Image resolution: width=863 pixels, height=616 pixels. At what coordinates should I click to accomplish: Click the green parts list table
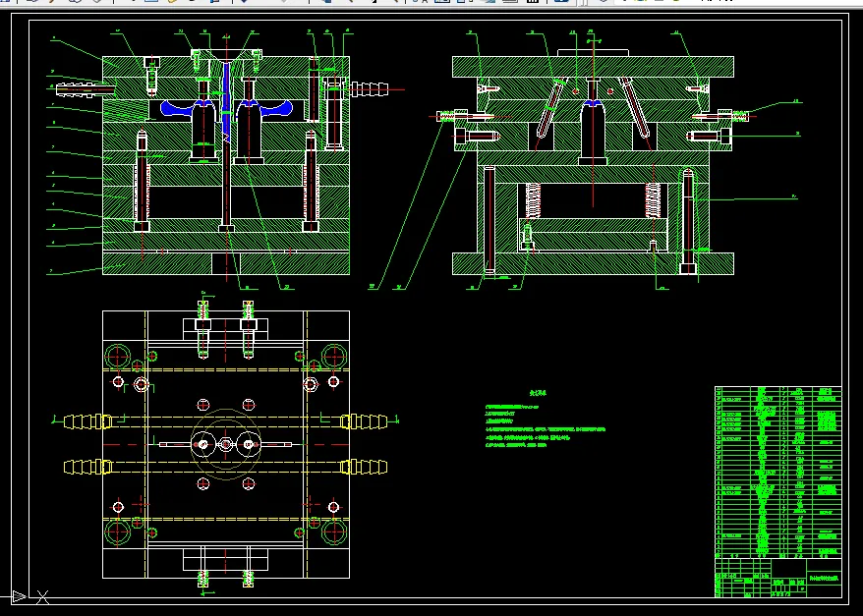[x=777, y=472]
